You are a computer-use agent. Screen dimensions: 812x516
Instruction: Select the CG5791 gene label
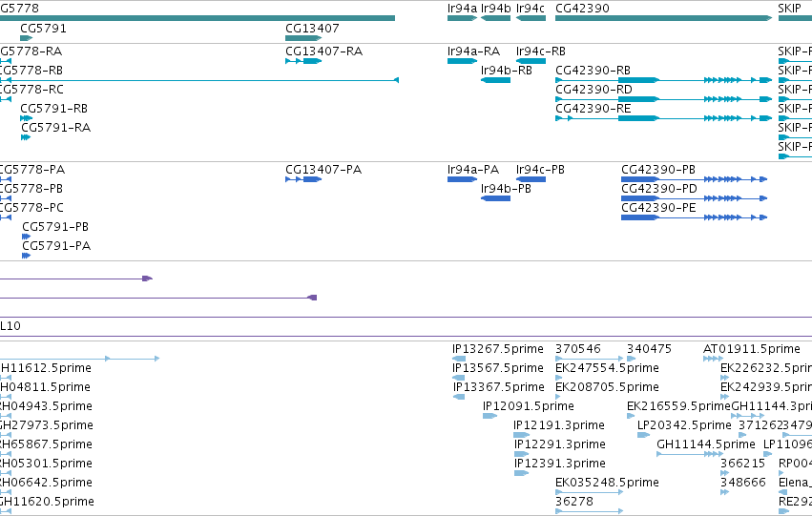(44, 29)
